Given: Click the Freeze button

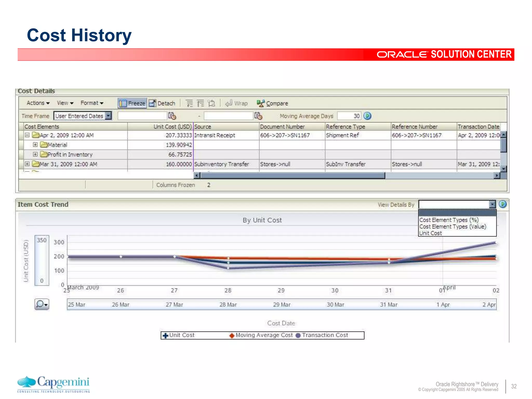Looking at the screenshot, I should [x=132, y=103].
